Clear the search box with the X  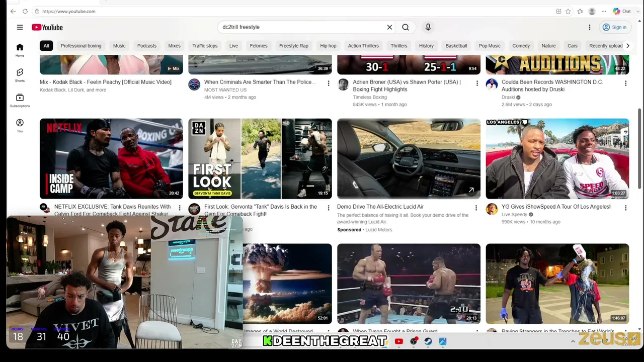coord(389,27)
